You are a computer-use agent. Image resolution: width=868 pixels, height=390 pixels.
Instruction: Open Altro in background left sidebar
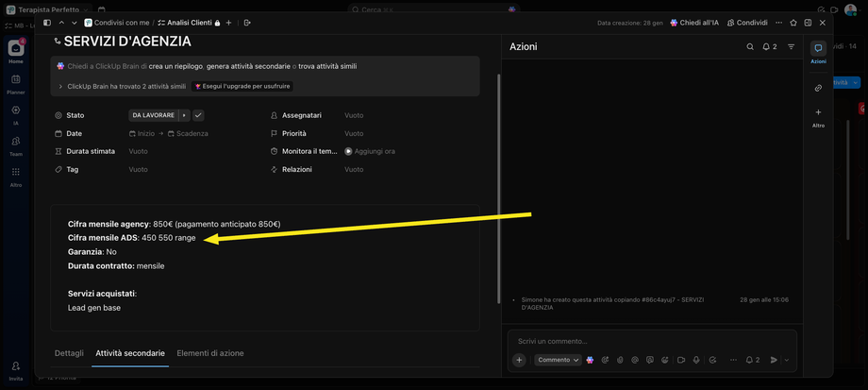[16, 177]
